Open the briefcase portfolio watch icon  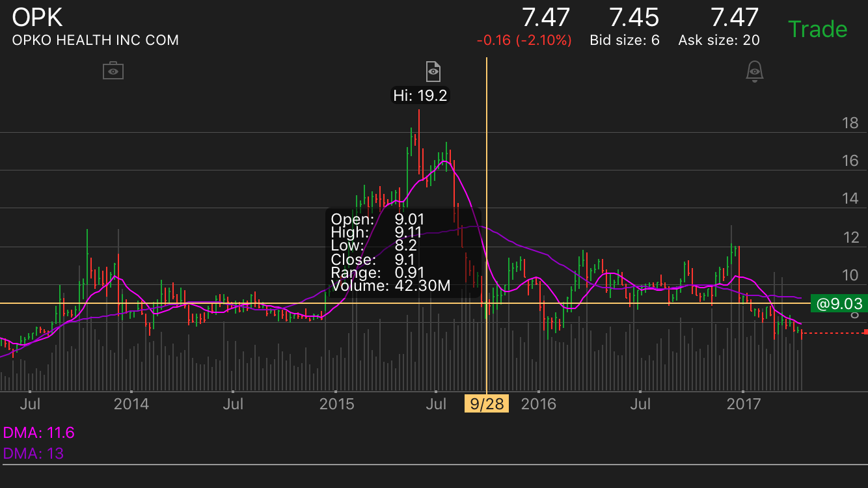coord(113,70)
